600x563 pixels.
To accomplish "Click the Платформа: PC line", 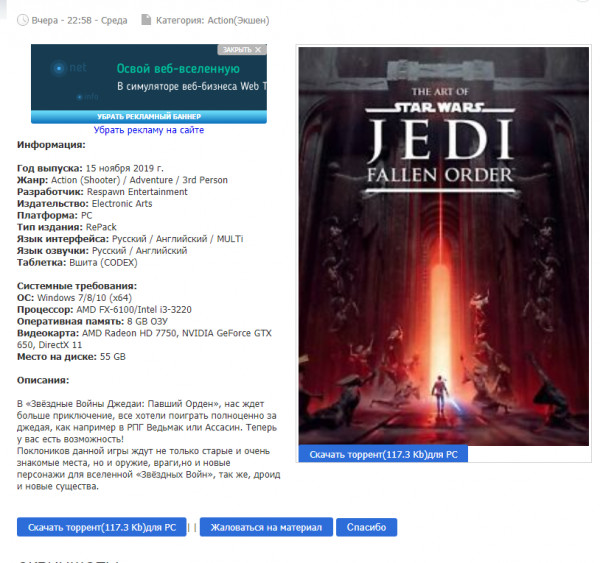I will (x=54, y=215).
